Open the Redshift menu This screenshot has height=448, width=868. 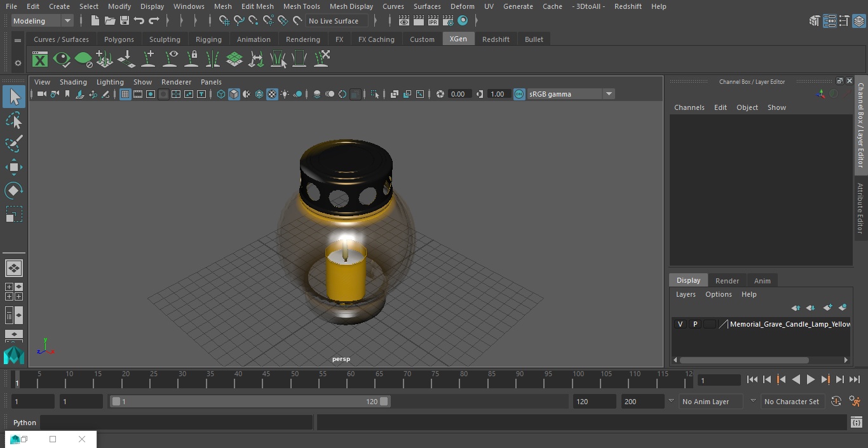[x=628, y=6]
